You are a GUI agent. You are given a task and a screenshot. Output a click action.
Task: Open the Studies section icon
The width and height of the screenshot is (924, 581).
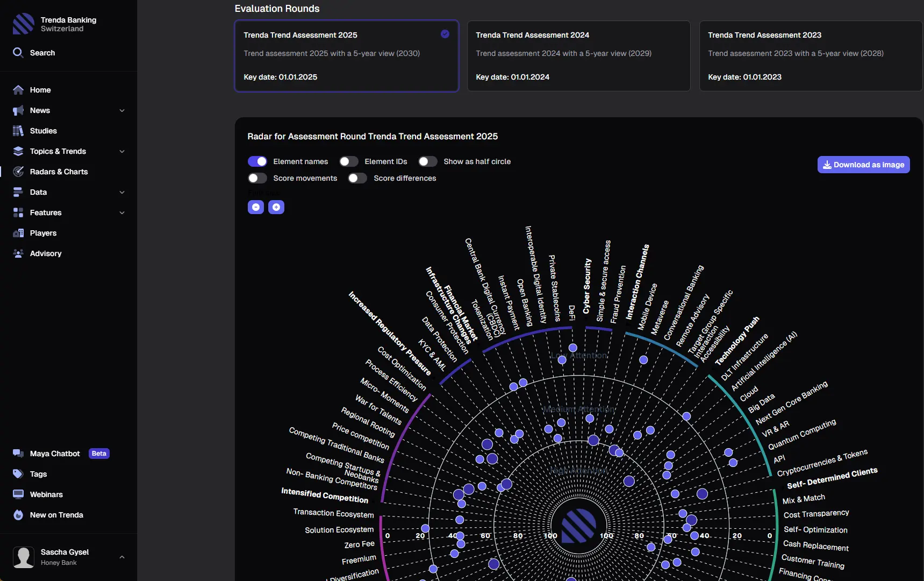click(18, 131)
